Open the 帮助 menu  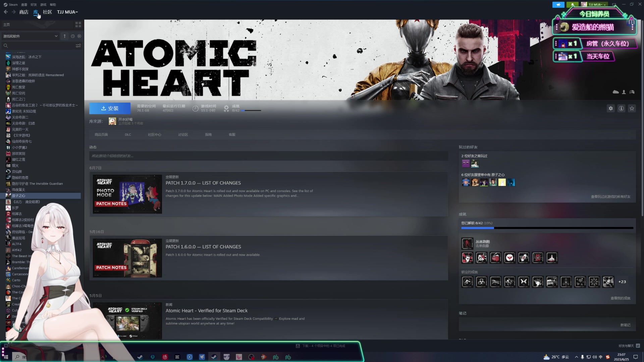pyautogui.click(x=53, y=5)
